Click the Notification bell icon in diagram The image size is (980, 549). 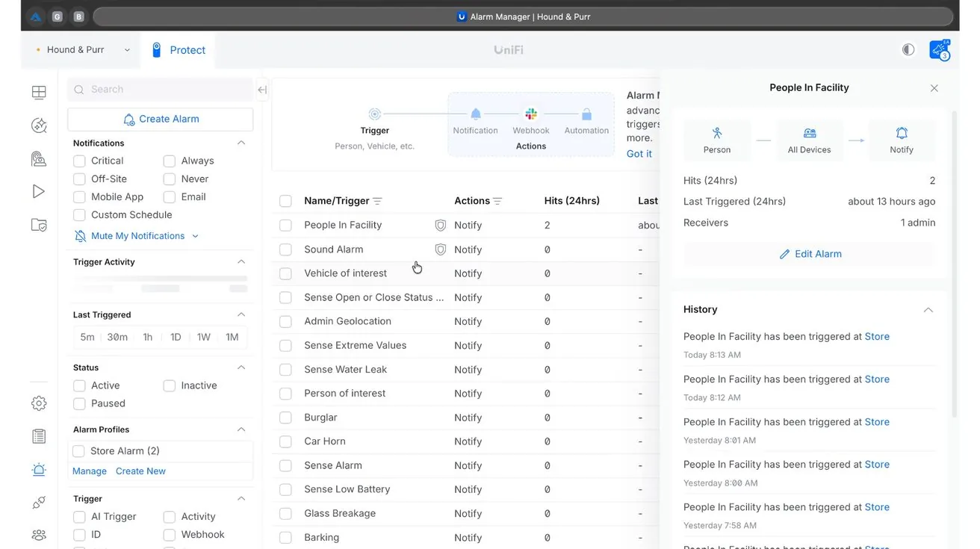click(475, 114)
